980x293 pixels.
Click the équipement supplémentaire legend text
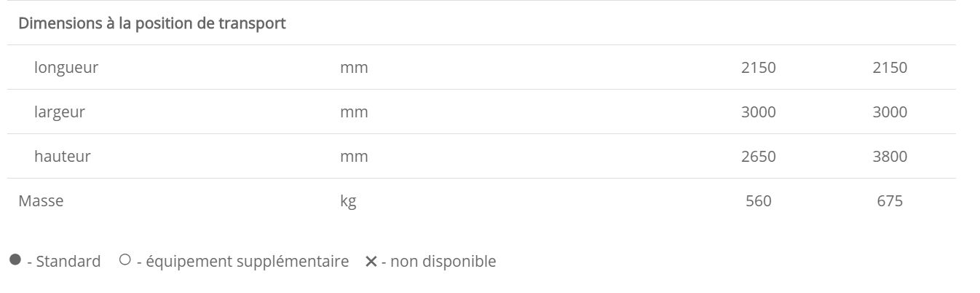247,261
